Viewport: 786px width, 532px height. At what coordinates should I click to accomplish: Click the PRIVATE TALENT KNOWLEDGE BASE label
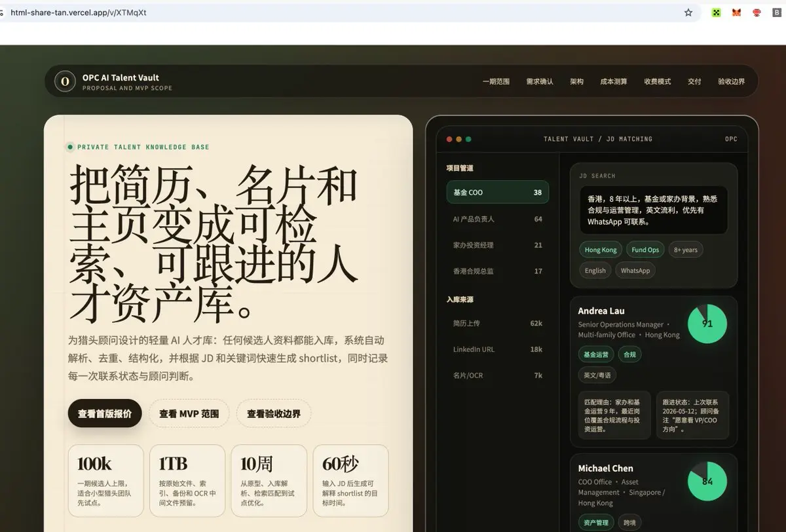click(143, 147)
